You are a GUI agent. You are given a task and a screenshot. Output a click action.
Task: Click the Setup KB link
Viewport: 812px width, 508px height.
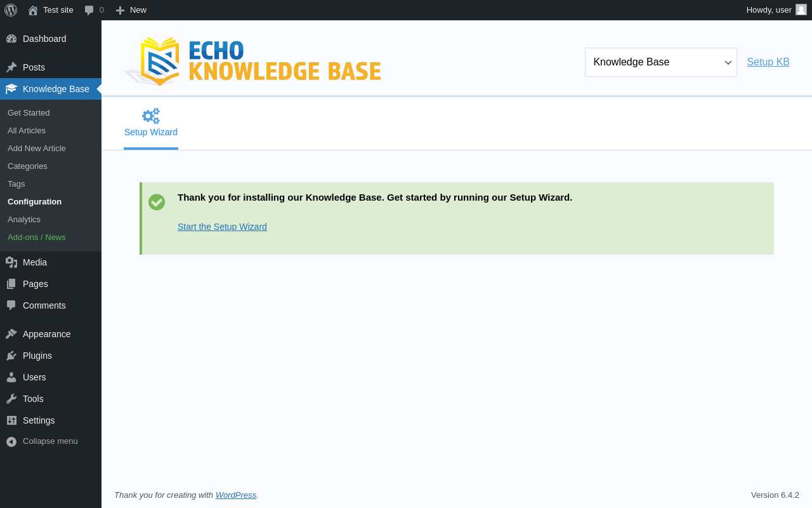[x=768, y=62]
